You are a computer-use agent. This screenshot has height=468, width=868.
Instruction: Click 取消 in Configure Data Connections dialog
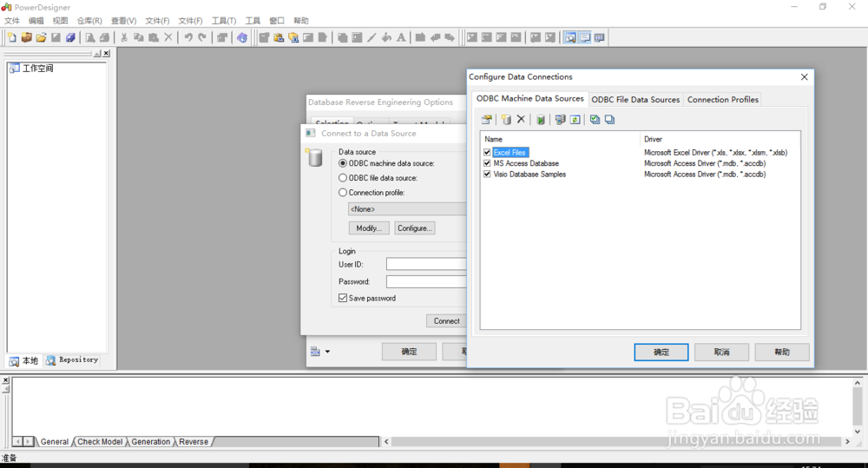721,353
